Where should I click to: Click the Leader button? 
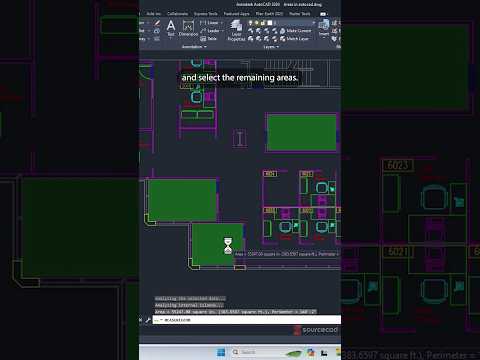point(210,31)
